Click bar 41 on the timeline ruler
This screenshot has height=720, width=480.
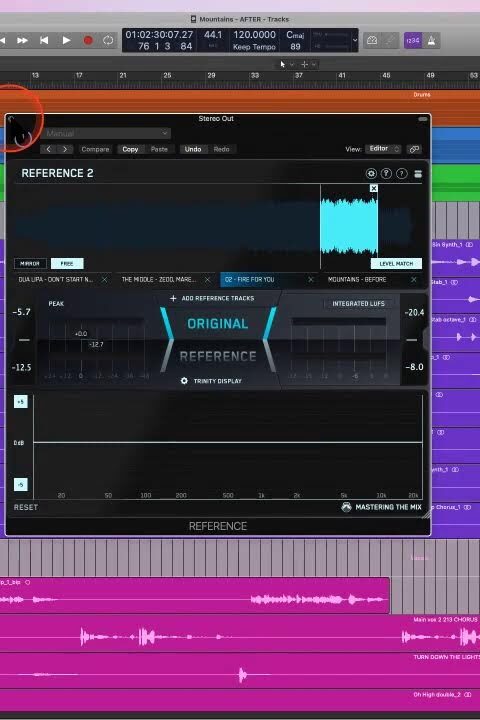[x=342, y=75]
